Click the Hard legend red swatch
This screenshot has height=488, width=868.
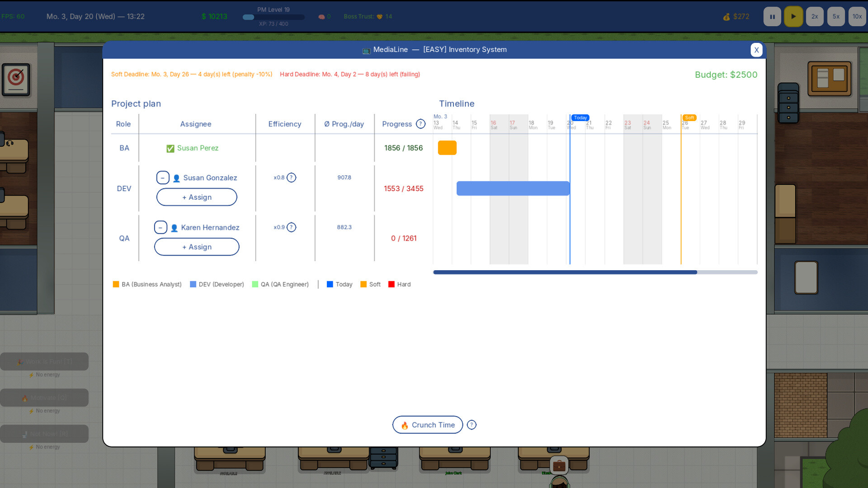pos(392,284)
